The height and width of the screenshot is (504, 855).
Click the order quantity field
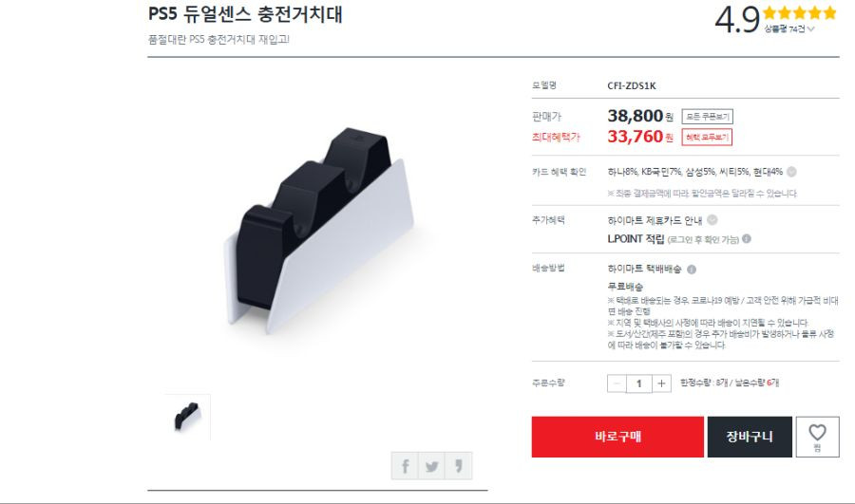tap(639, 383)
